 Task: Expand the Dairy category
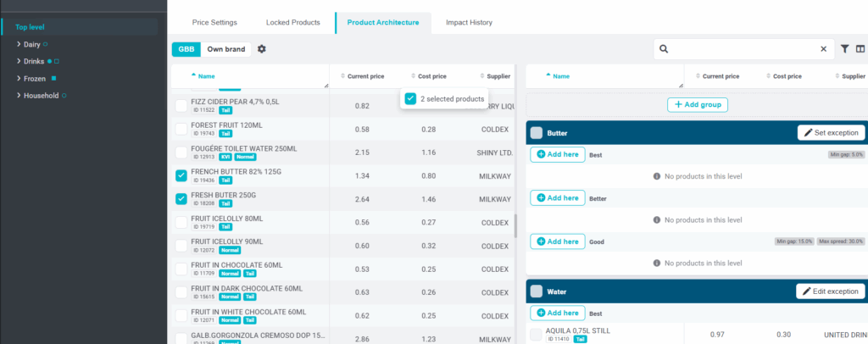point(19,44)
